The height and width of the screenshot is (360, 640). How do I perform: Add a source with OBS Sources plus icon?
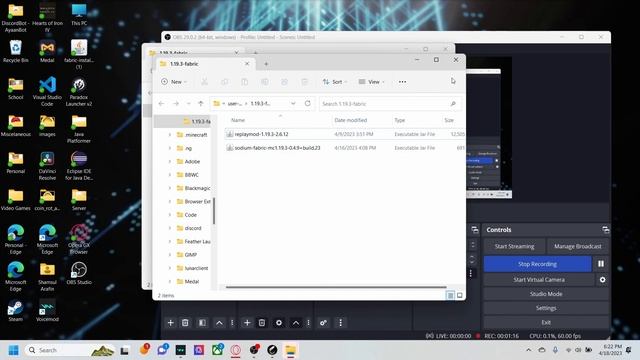247,323
